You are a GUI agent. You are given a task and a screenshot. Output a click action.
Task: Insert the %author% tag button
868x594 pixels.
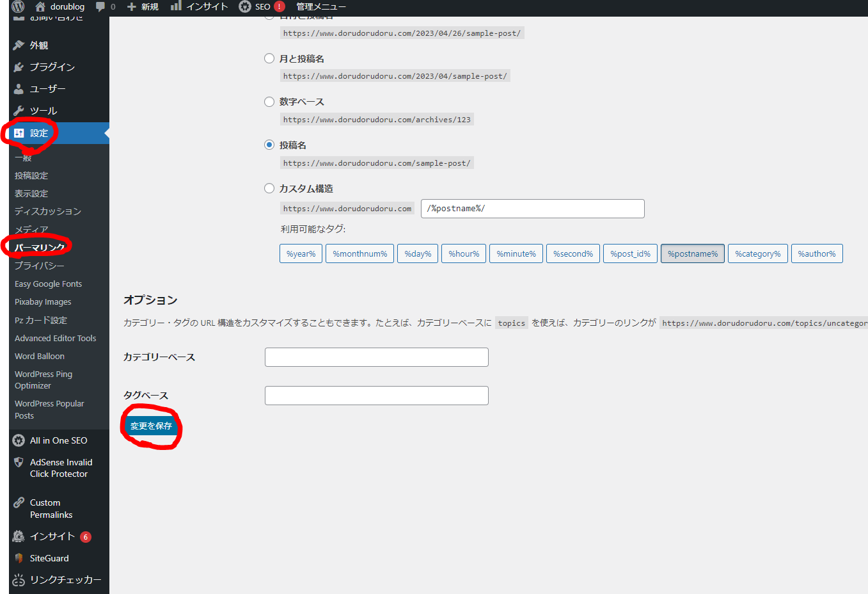point(817,253)
